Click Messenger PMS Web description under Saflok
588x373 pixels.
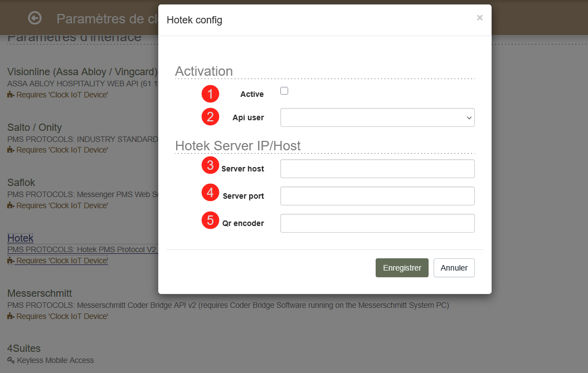pyautogui.click(x=82, y=194)
